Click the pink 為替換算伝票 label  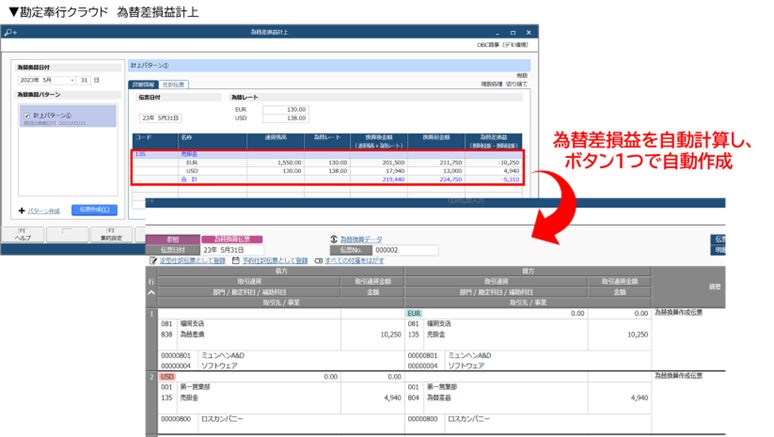point(232,239)
